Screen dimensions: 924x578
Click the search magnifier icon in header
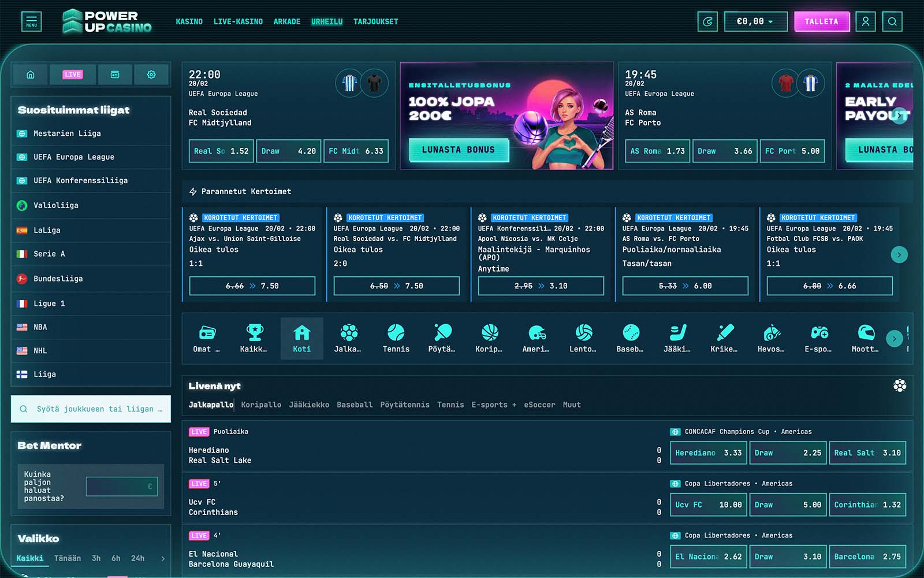tap(892, 22)
